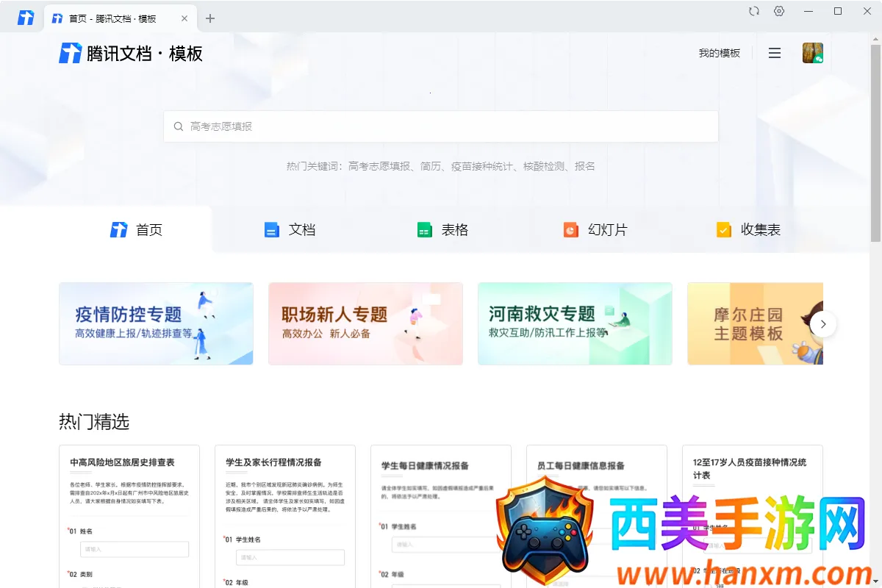Select the 幻灯片 tab
Screen dimensions: 882x588
pos(595,230)
